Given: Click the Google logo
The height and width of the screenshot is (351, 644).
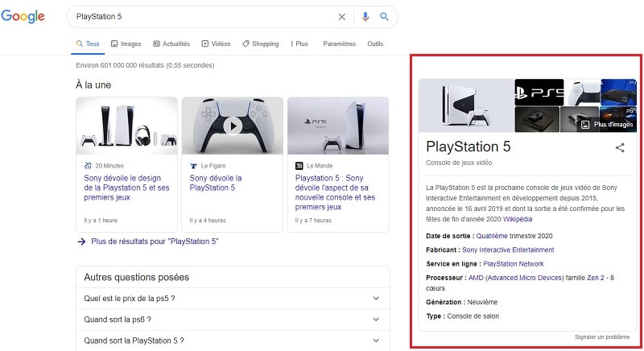Looking at the screenshot, I should (x=23, y=16).
